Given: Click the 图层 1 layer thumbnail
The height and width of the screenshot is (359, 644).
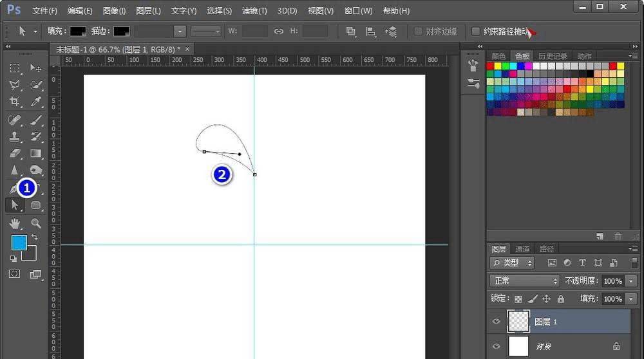Looking at the screenshot, I should click(518, 321).
